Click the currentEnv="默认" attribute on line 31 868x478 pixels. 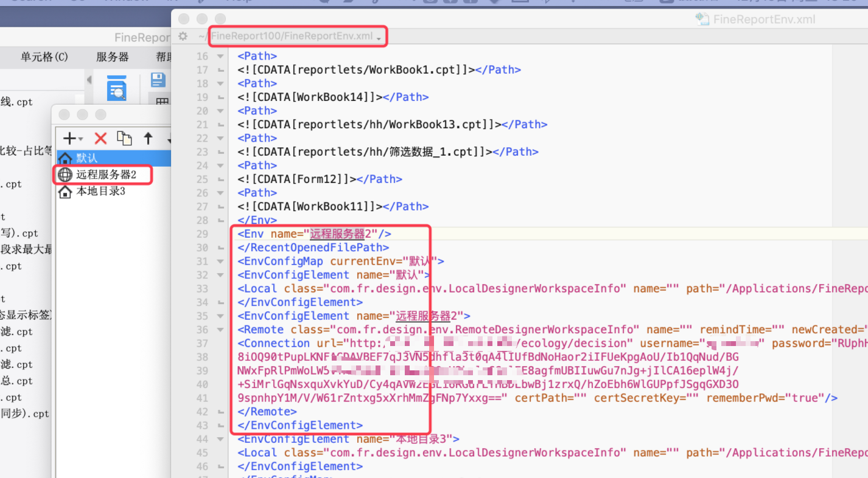tap(384, 262)
